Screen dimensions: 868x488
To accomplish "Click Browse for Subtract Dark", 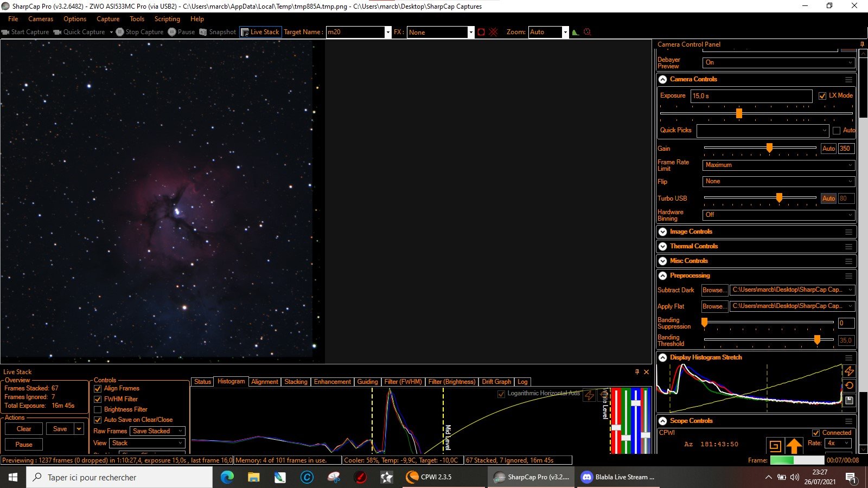I will (x=714, y=291).
